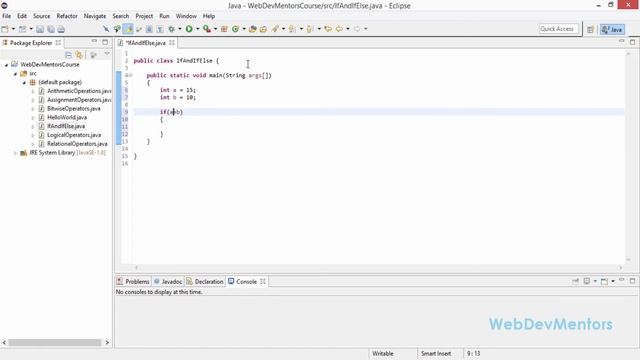Open the Source menu
This screenshot has width=640, height=360.
tap(42, 16)
